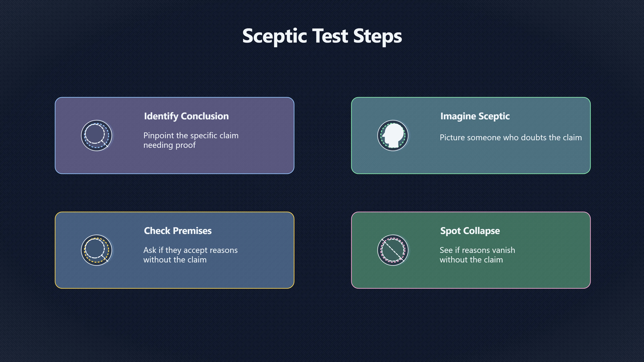Viewport: 644px width, 362px height.
Task: Select the Identify Conclusion heading
Action: [x=186, y=116]
